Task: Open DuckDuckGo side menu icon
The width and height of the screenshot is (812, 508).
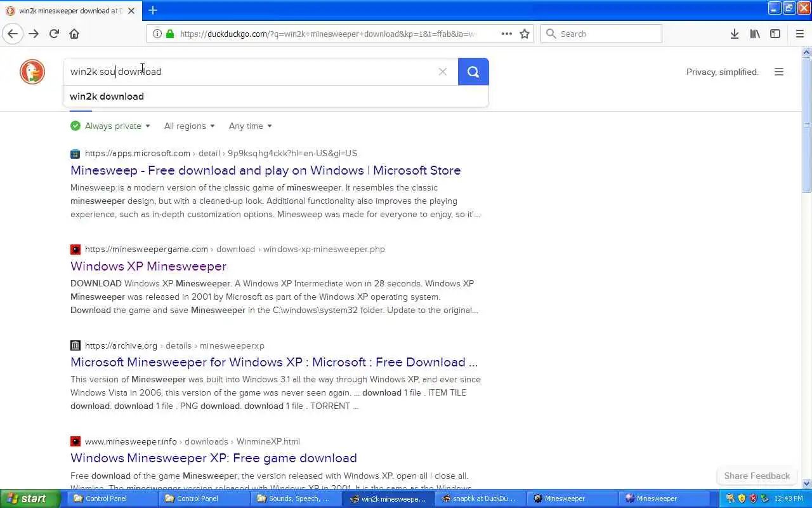Action: tap(779, 72)
